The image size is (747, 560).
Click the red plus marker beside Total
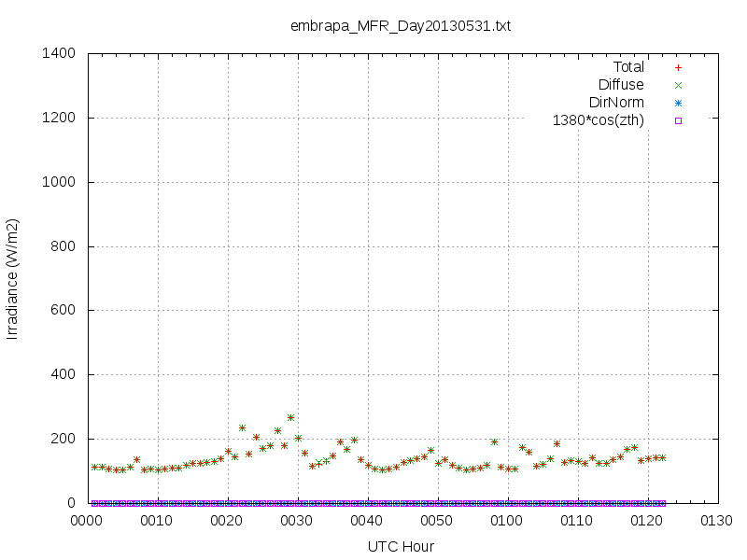(679, 67)
